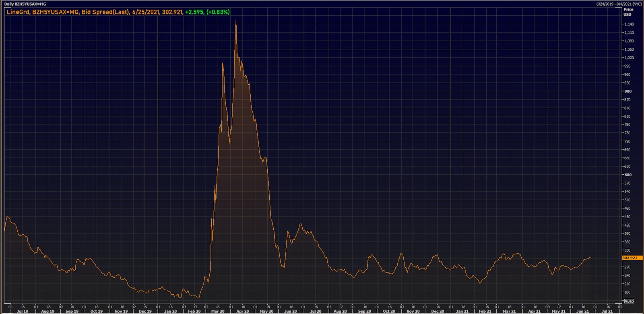Click the Oct 19 month label
The image size is (644, 314).
coord(97,311)
